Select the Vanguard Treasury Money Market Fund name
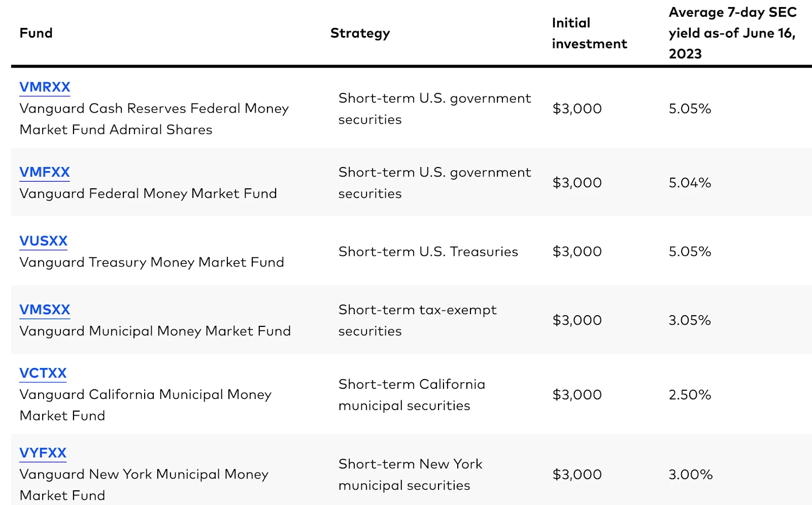Viewport: 812px width, 505px height. click(152, 262)
